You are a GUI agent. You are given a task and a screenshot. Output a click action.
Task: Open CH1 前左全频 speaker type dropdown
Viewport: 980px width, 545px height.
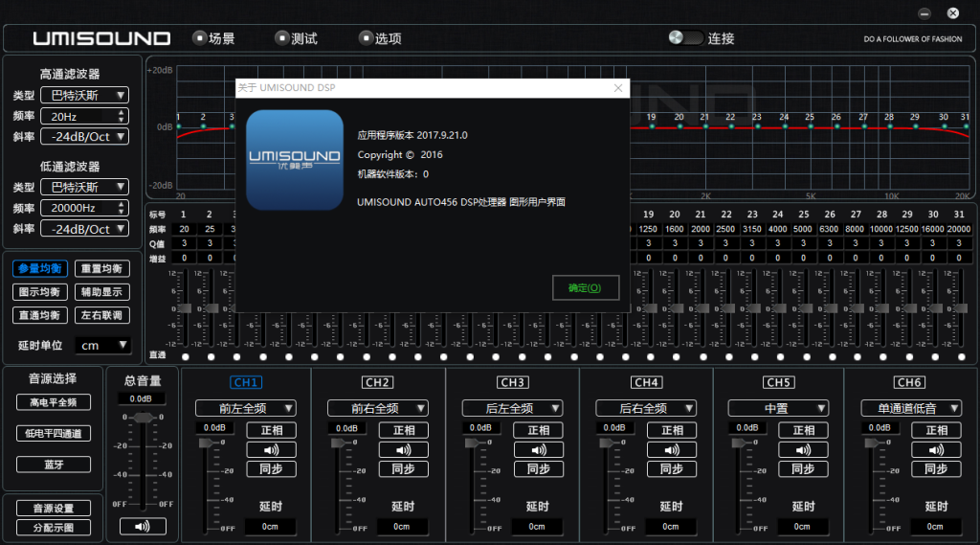coord(246,408)
